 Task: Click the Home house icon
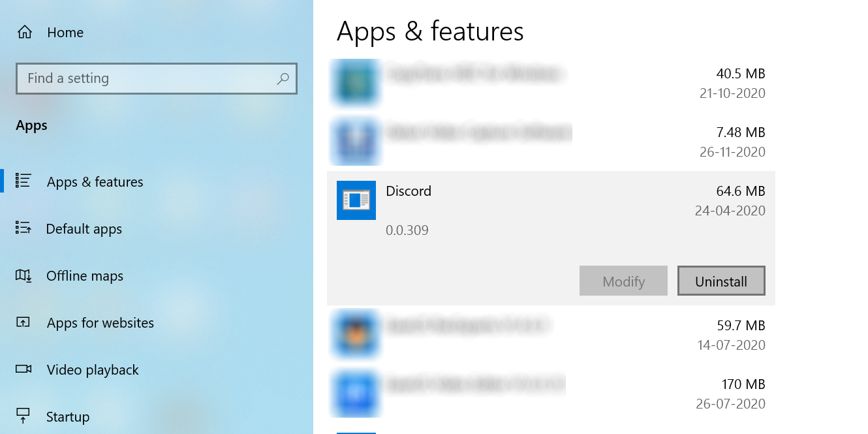click(25, 32)
